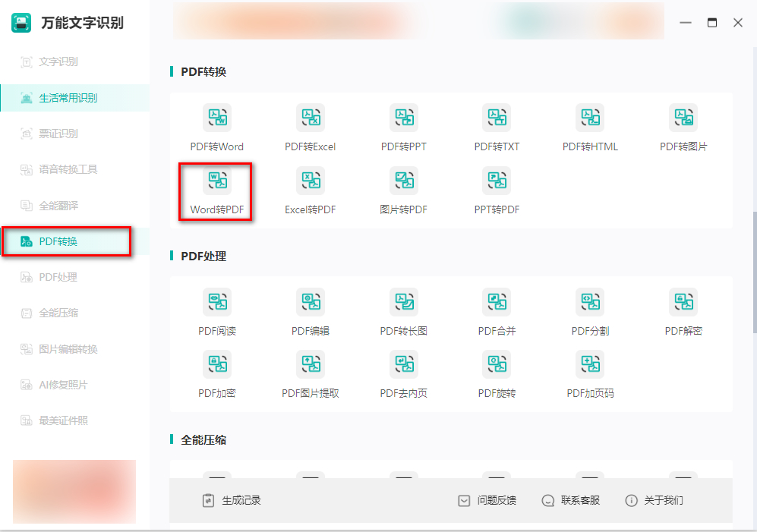This screenshot has width=757, height=532.
Task: Open the PDF转PPT conversion tool
Action: [x=404, y=127]
